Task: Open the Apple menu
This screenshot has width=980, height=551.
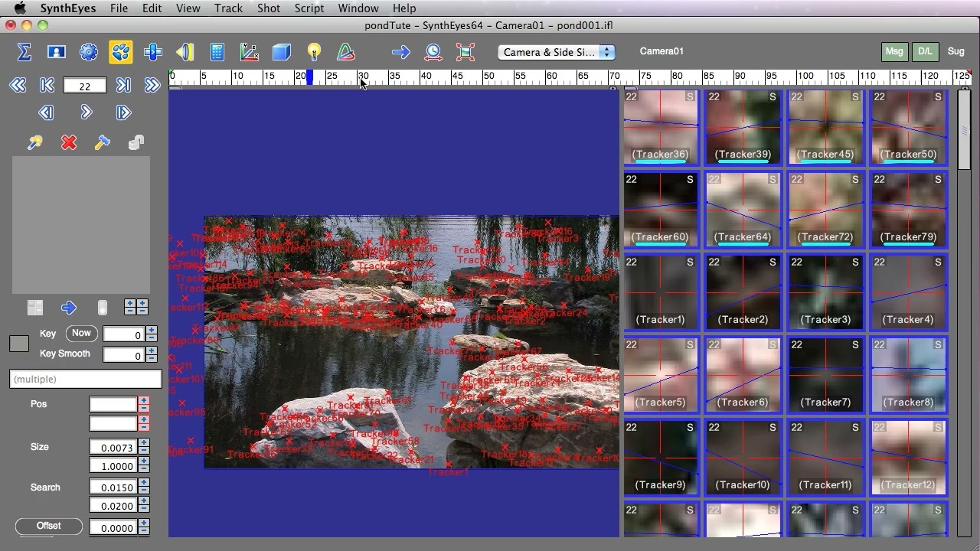Action: tap(21, 8)
